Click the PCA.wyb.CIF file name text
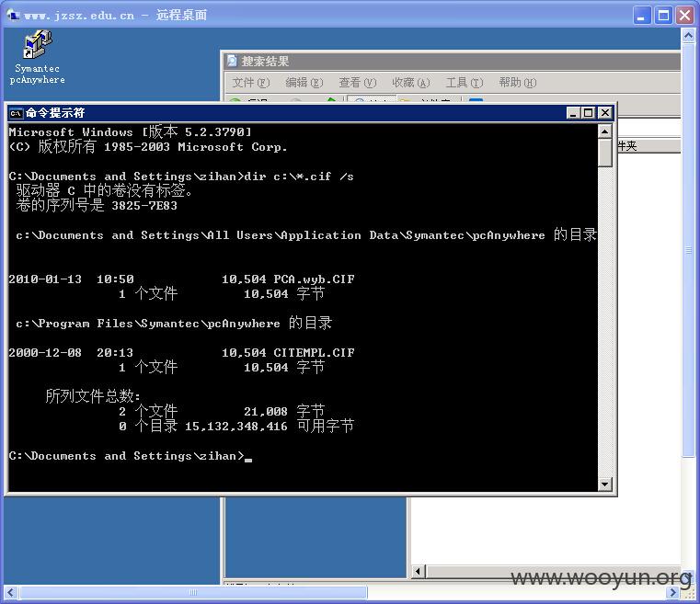700x604 pixels. click(x=315, y=279)
